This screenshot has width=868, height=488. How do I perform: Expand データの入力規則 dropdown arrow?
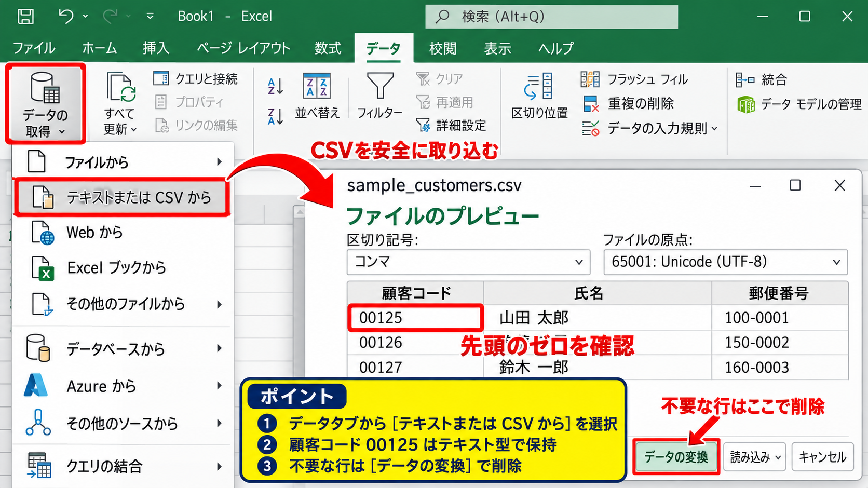coord(715,129)
